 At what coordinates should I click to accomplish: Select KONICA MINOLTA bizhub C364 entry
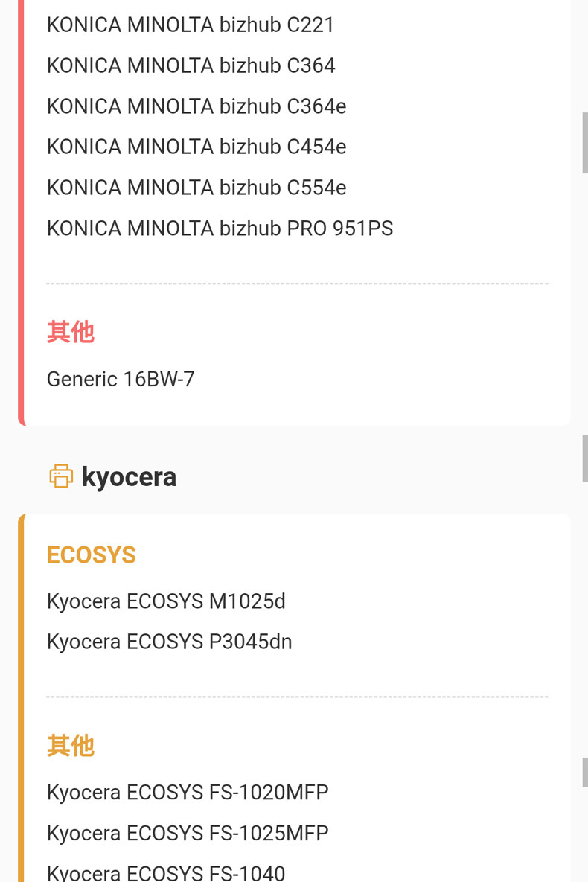(x=191, y=66)
